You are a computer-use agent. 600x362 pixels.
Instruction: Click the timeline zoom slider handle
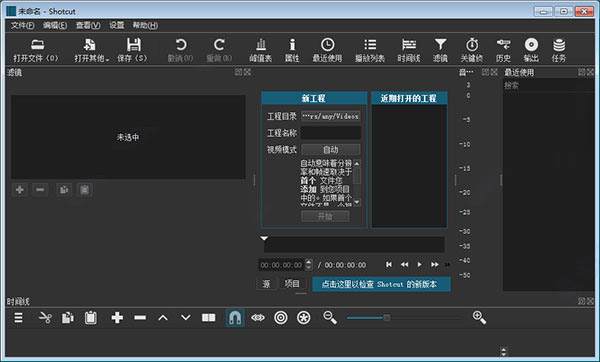386,318
